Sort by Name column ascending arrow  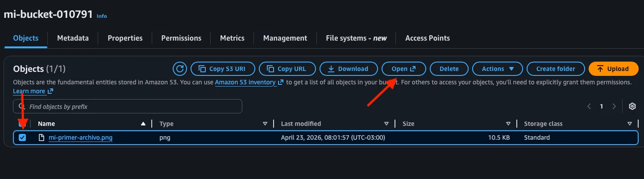143,124
